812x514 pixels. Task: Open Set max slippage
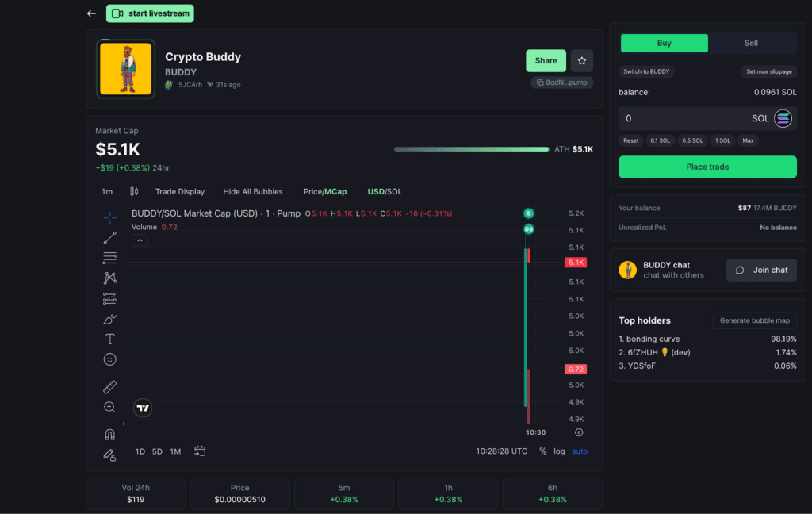[x=769, y=71]
